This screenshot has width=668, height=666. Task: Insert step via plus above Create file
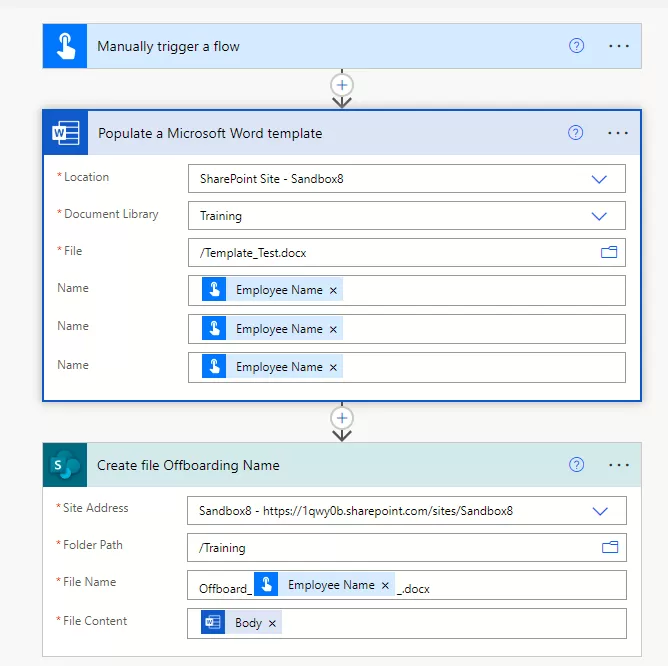coord(342,417)
